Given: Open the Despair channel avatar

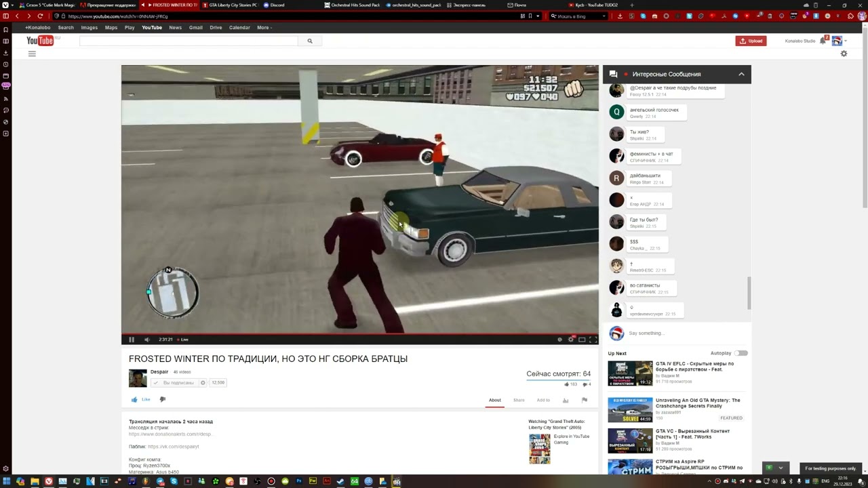Looking at the screenshot, I should (138, 378).
